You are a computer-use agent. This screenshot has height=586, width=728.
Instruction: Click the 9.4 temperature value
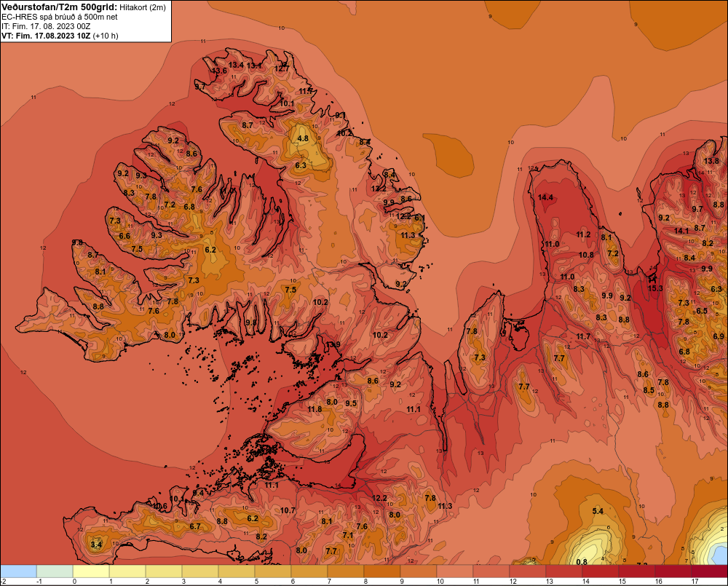click(x=198, y=493)
